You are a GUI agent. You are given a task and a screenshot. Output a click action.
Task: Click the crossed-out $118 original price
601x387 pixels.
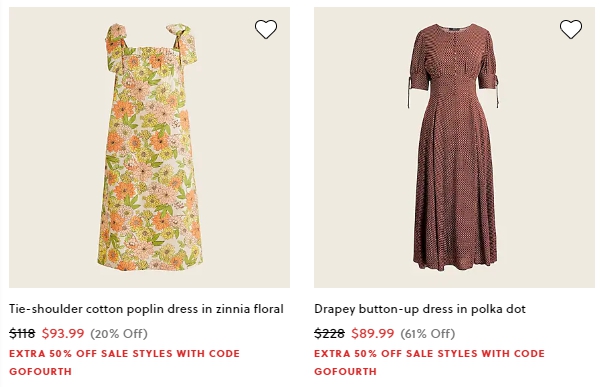click(x=22, y=333)
